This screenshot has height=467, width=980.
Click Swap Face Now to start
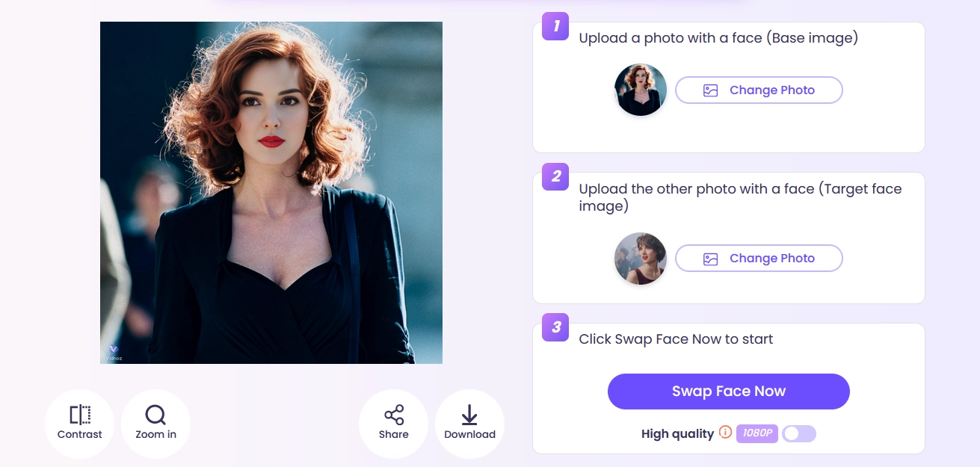click(728, 391)
